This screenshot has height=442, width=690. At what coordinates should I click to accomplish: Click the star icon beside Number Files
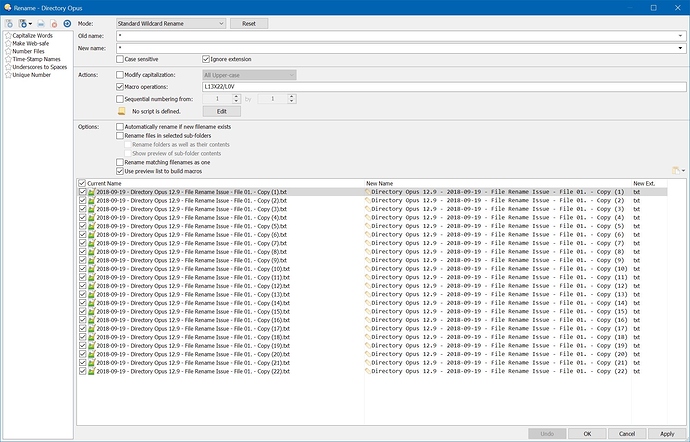click(8, 51)
